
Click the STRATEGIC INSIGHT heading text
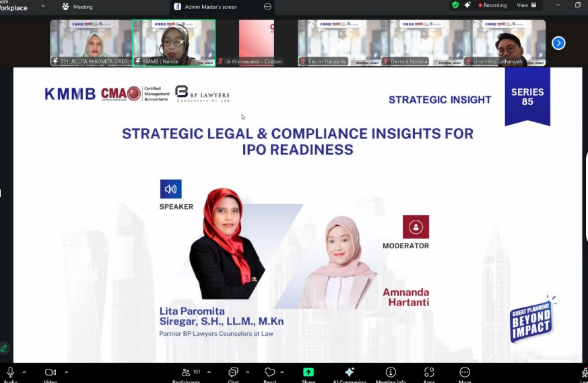click(440, 100)
